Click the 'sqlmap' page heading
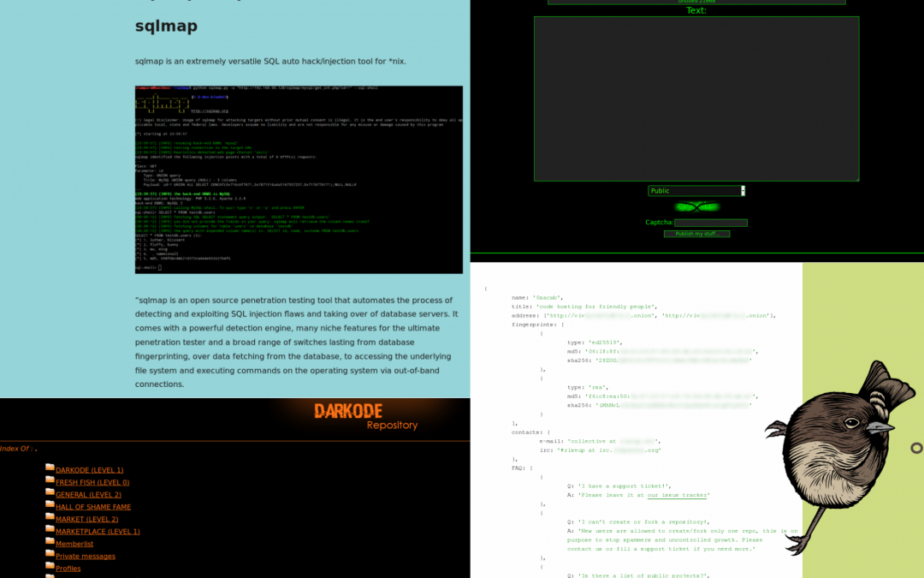 click(x=166, y=26)
